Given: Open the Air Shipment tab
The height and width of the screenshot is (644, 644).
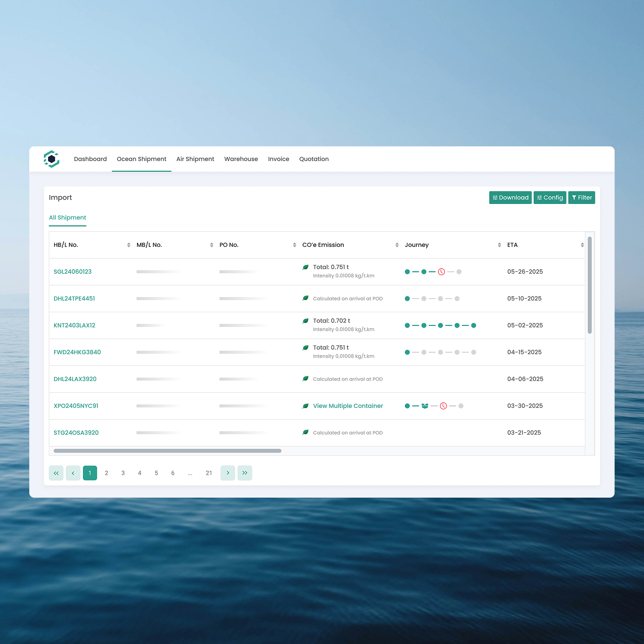Looking at the screenshot, I should click(x=195, y=159).
